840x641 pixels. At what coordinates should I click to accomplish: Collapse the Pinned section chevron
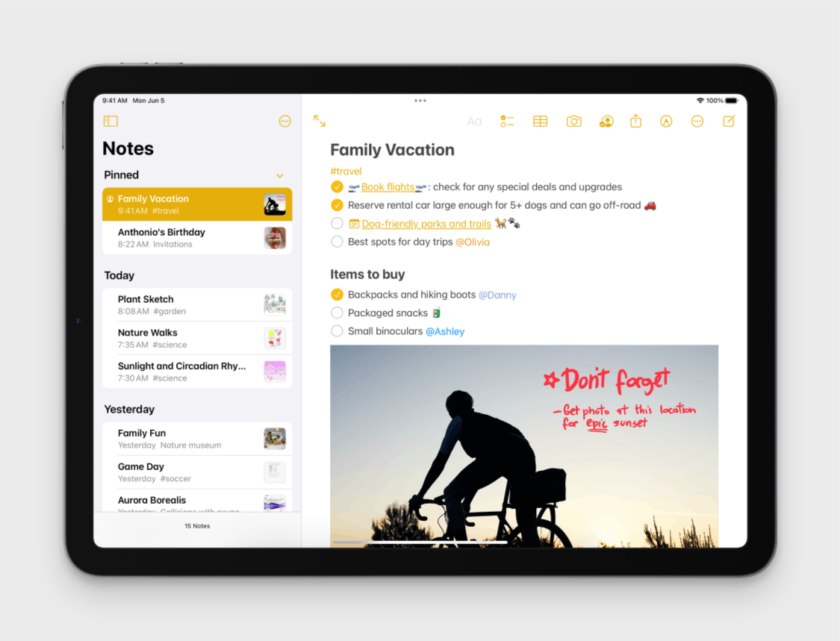coord(280,175)
